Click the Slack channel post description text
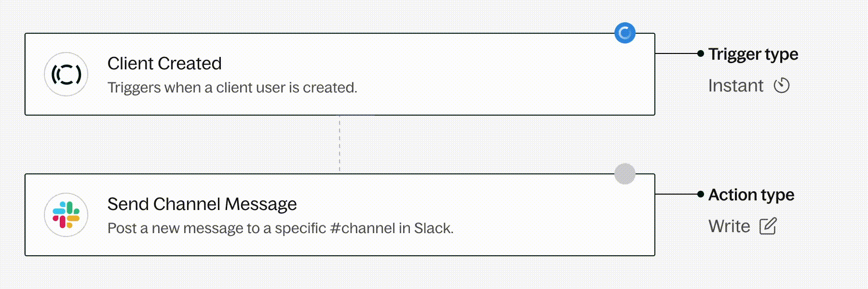The height and width of the screenshot is (289, 868). click(x=280, y=228)
